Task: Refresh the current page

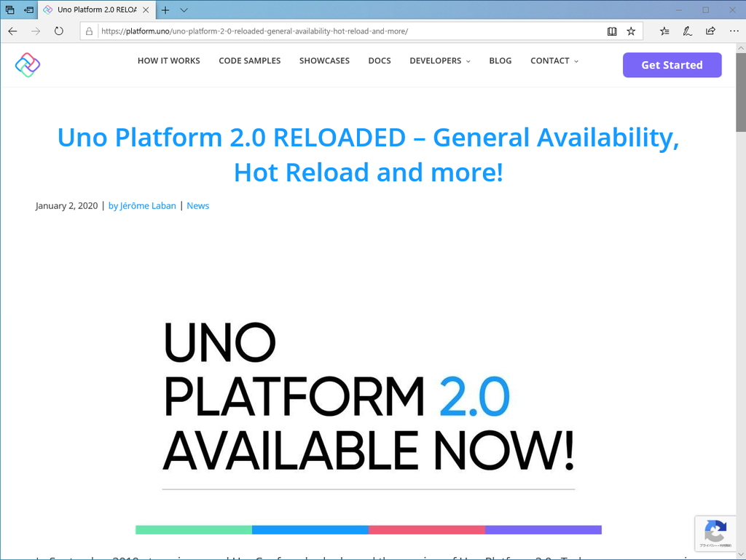Action: (58, 31)
